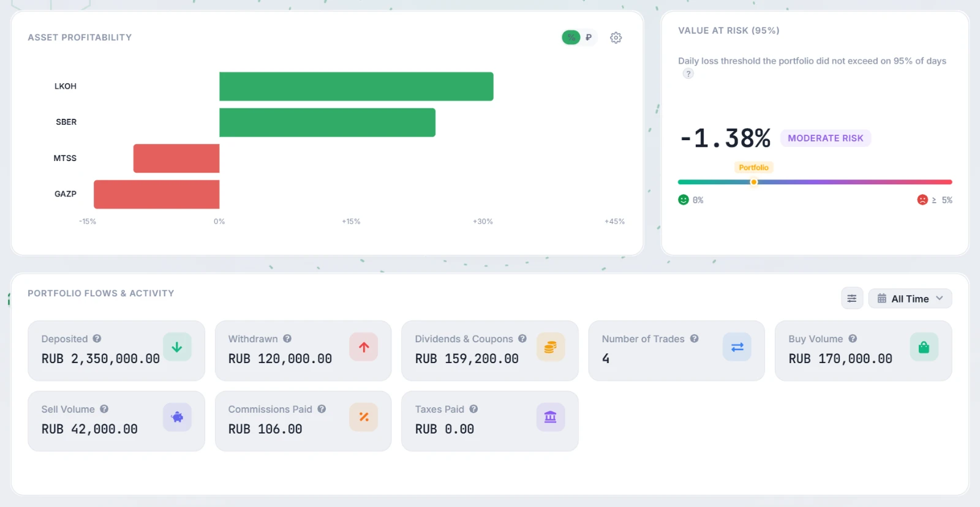Show Withdrawn info tooltip icon

pyautogui.click(x=287, y=339)
